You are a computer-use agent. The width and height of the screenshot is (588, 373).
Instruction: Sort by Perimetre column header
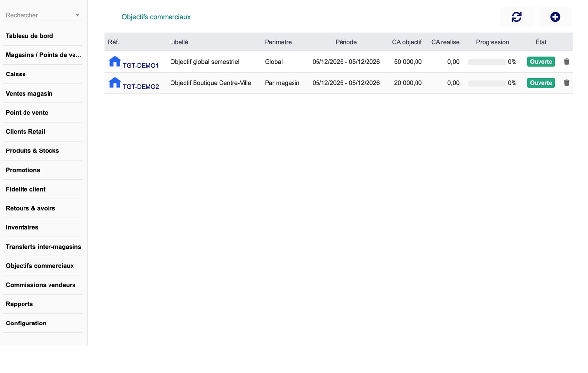(x=278, y=42)
